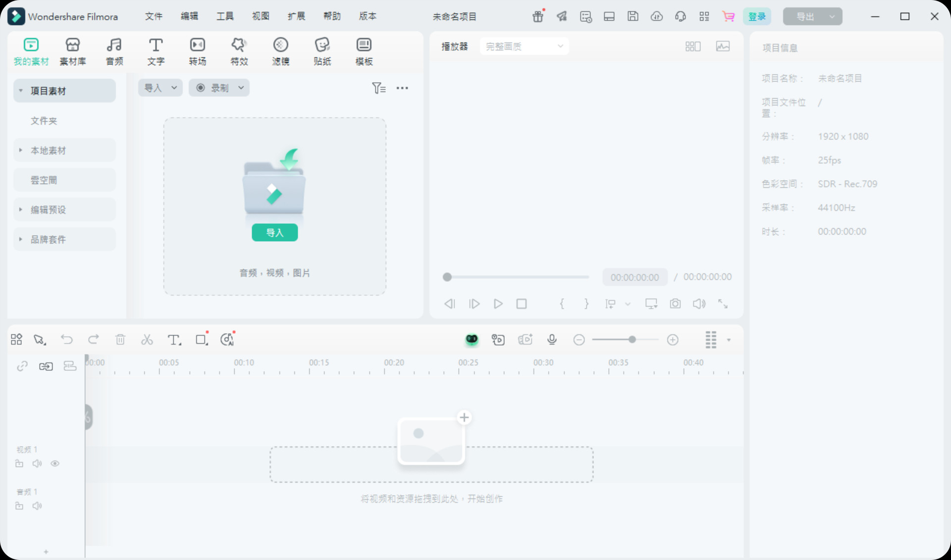951x560 pixels.
Task: Open the 文件 menu
Action: pyautogui.click(x=154, y=16)
